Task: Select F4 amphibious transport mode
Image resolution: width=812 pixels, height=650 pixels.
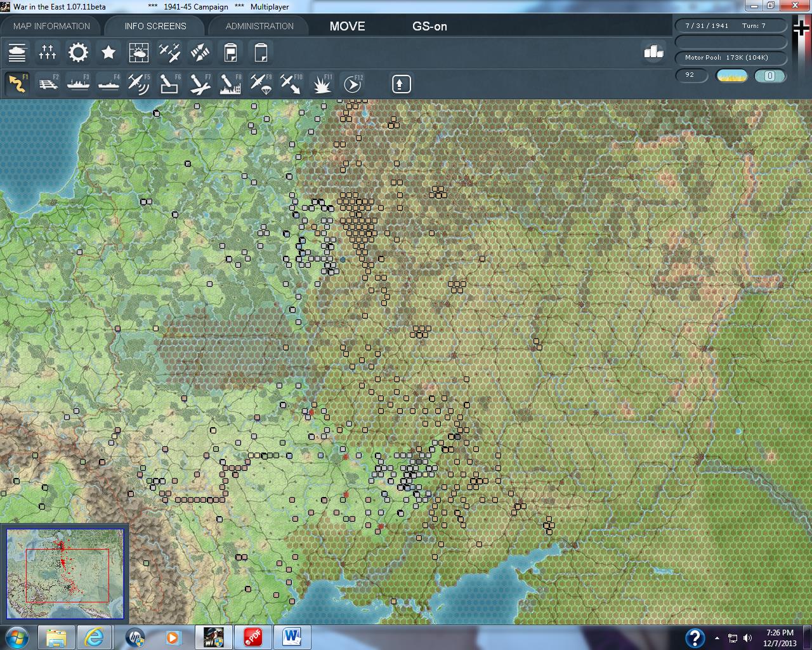Action: 108,84
